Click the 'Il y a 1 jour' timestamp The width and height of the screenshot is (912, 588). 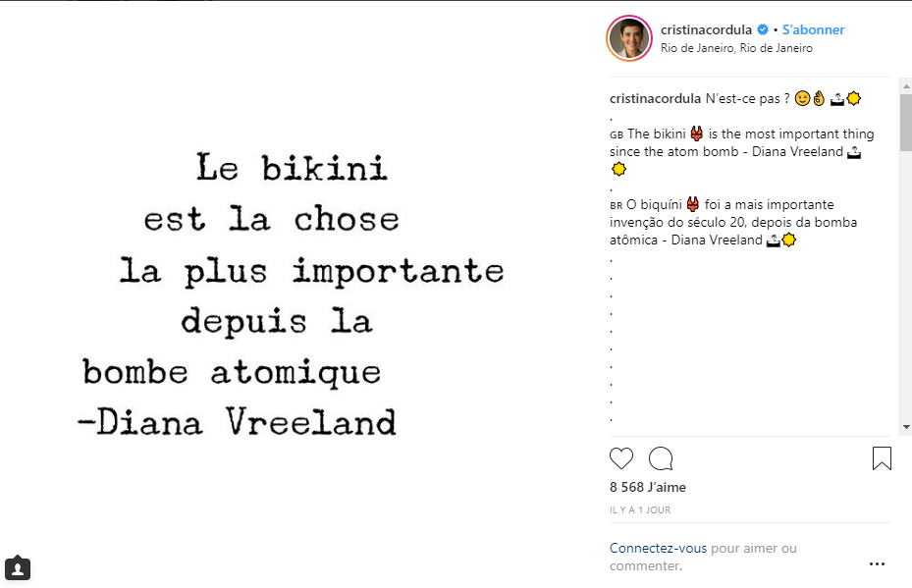point(640,510)
